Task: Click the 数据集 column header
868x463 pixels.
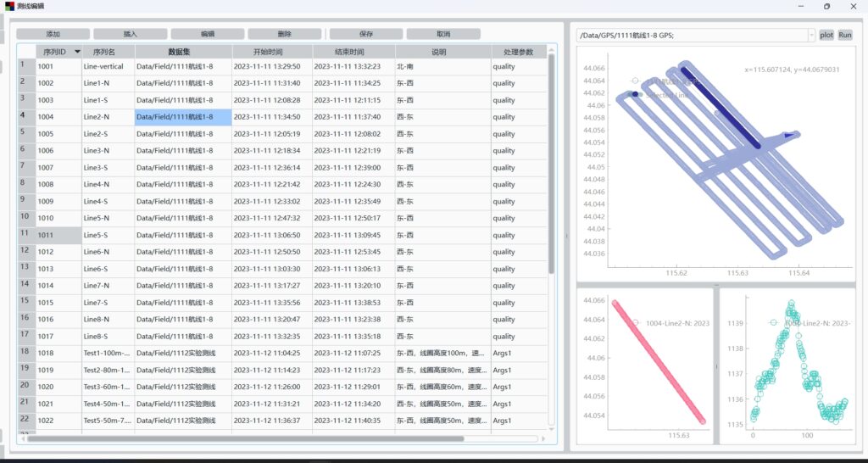Action: [x=184, y=52]
